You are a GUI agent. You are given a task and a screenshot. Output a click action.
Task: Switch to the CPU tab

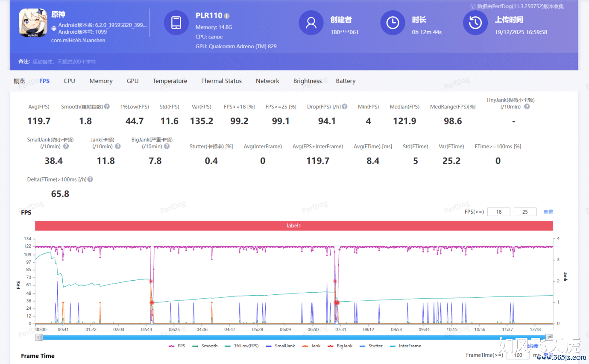(x=69, y=81)
